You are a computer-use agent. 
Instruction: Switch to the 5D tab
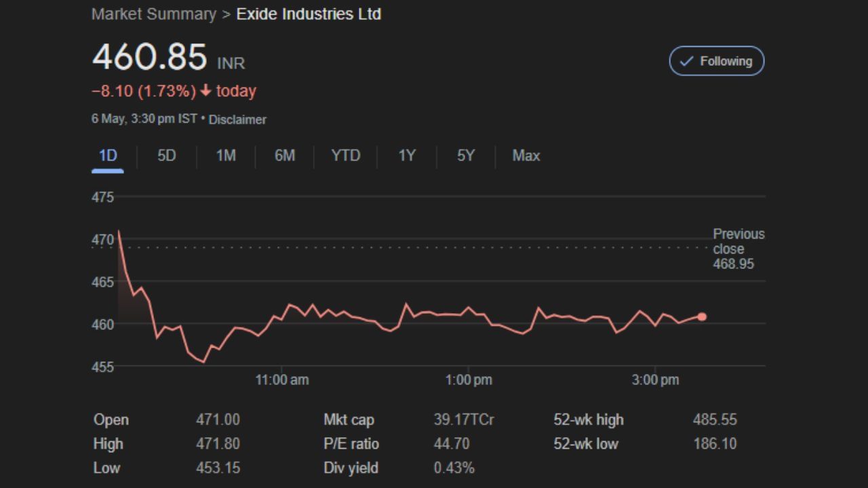167,156
